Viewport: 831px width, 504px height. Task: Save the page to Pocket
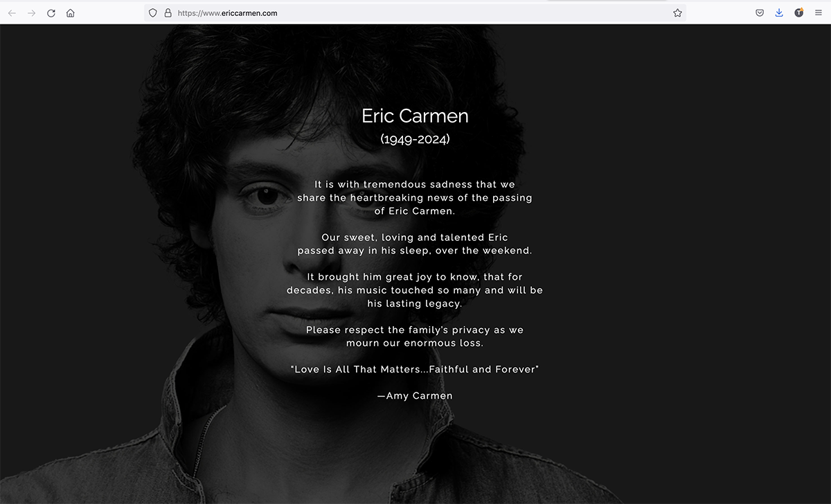(760, 12)
